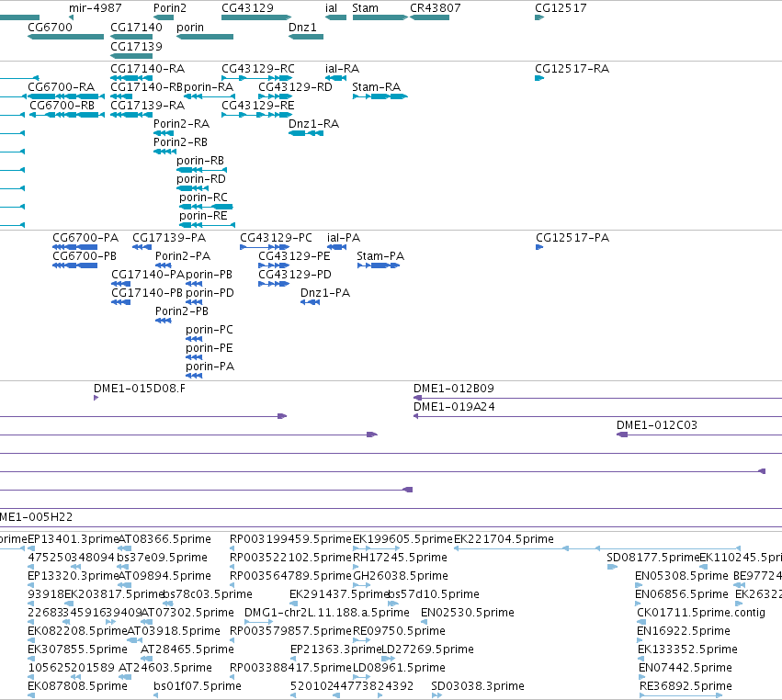
Task: Select the Dnz1 gene label
Action: 302,27
